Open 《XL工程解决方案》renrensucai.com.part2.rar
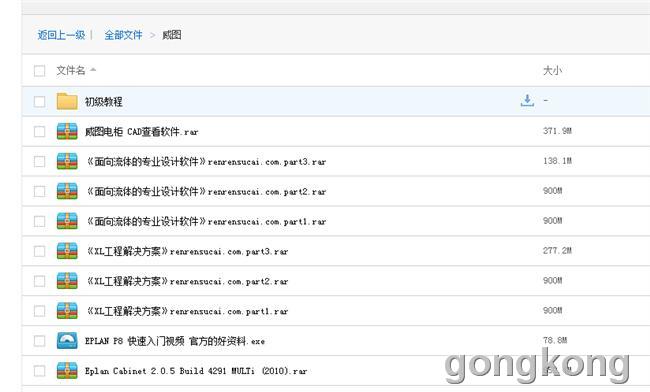The width and height of the screenshot is (650, 392). 187,281
